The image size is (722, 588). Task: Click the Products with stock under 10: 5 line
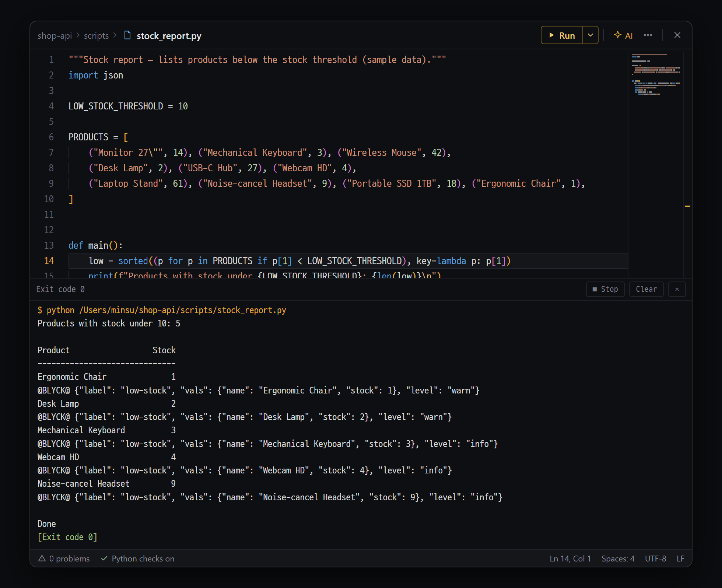point(109,323)
